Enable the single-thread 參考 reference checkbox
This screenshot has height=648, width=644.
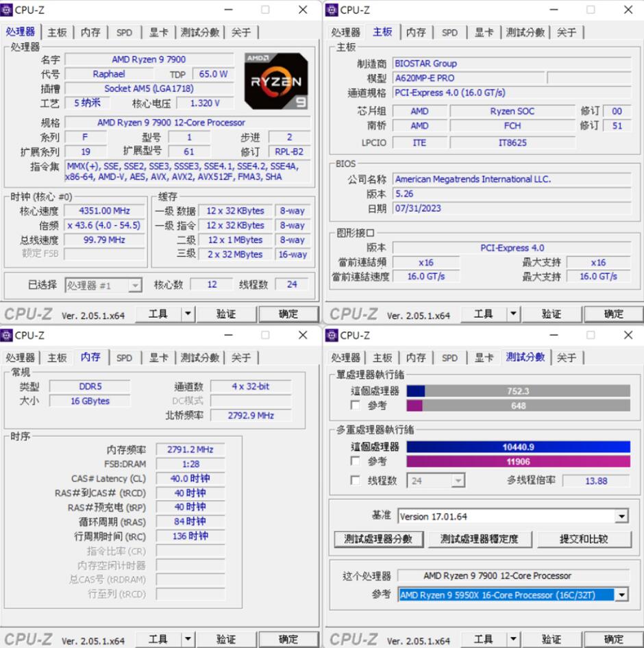click(355, 405)
